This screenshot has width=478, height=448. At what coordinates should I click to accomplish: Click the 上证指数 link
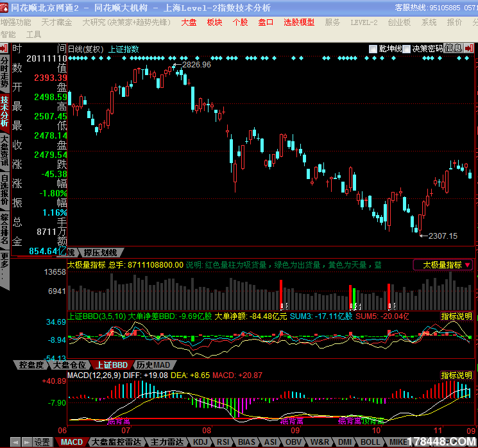124,49
